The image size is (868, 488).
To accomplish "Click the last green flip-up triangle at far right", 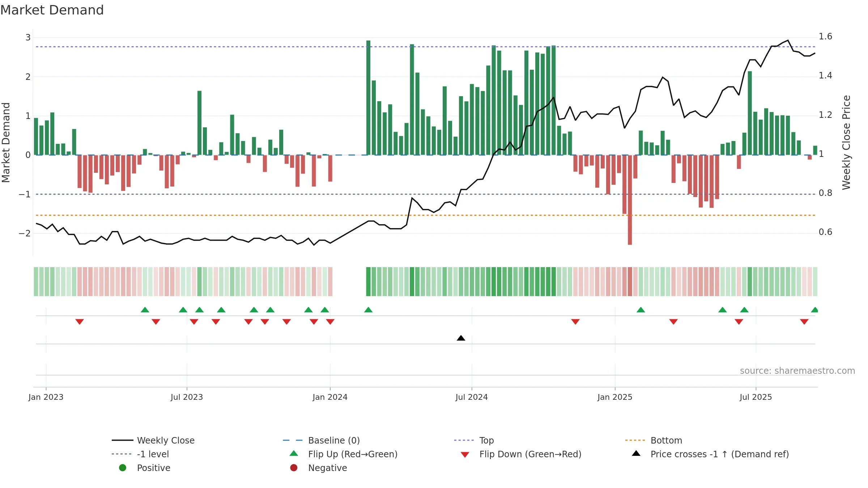I will 815,310.
